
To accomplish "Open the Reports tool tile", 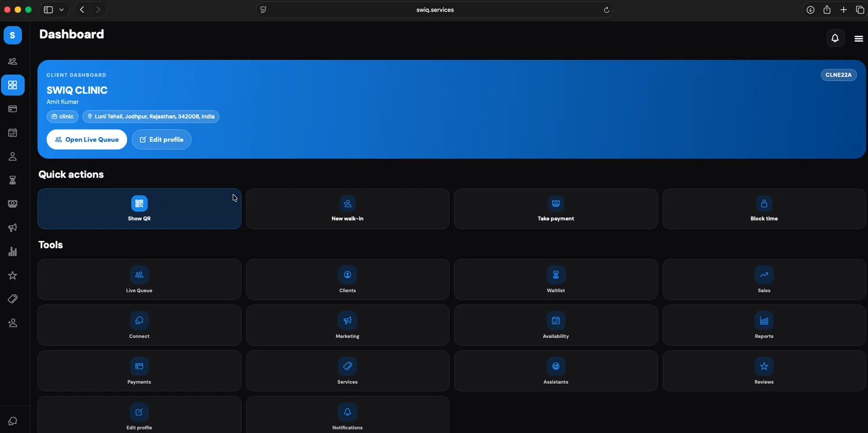I will pyautogui.click(x=764, y=325).
